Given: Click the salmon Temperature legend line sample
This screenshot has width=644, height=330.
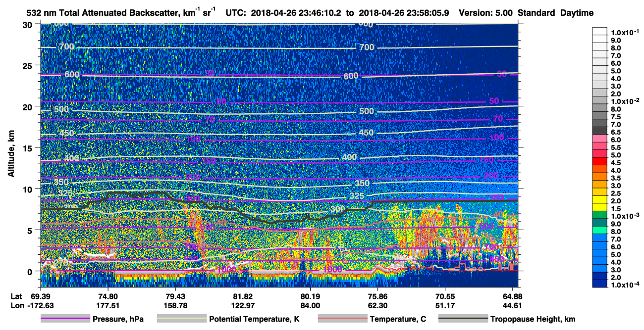Looking at the screenshot, I should coord(342,319).
